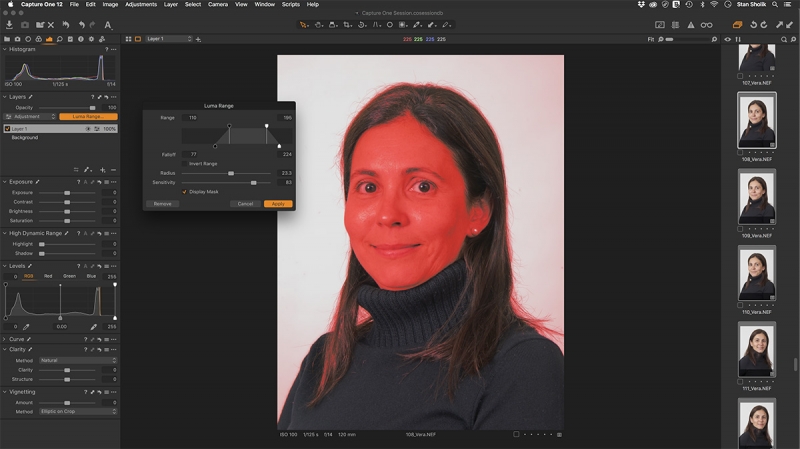
Task: Open the Layer menu
Action: [x=170, y=4]
